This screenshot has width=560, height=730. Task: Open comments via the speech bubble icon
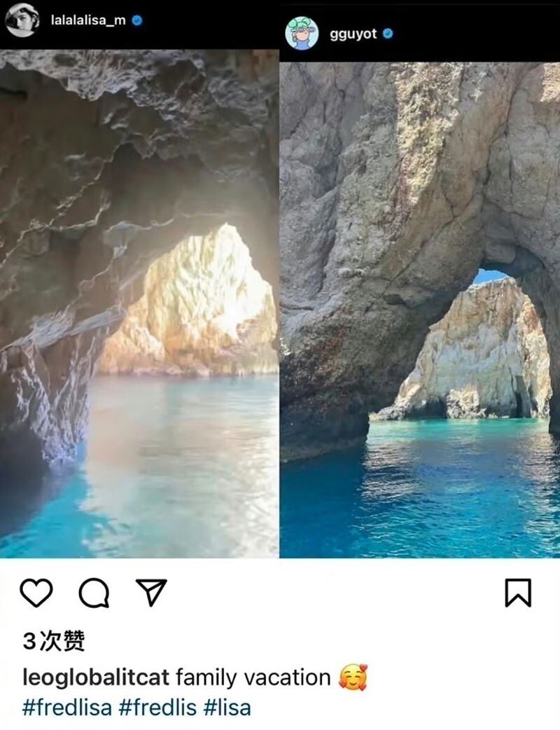click(94, 594)
